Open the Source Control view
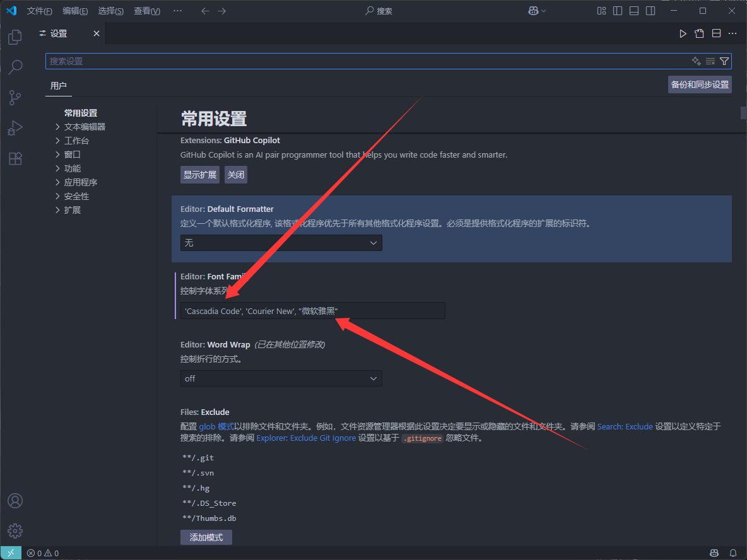Viewport: 747px width, 560px height. 15,97
